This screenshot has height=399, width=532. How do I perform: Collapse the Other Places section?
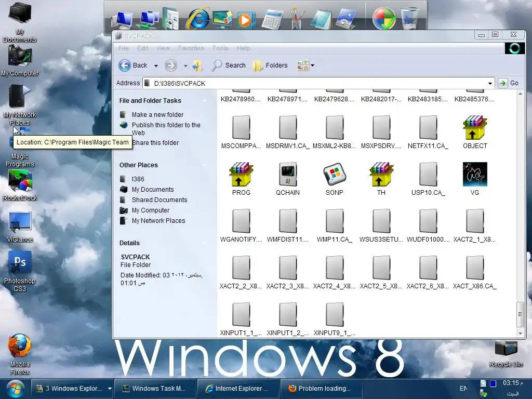tap(204, 165)
